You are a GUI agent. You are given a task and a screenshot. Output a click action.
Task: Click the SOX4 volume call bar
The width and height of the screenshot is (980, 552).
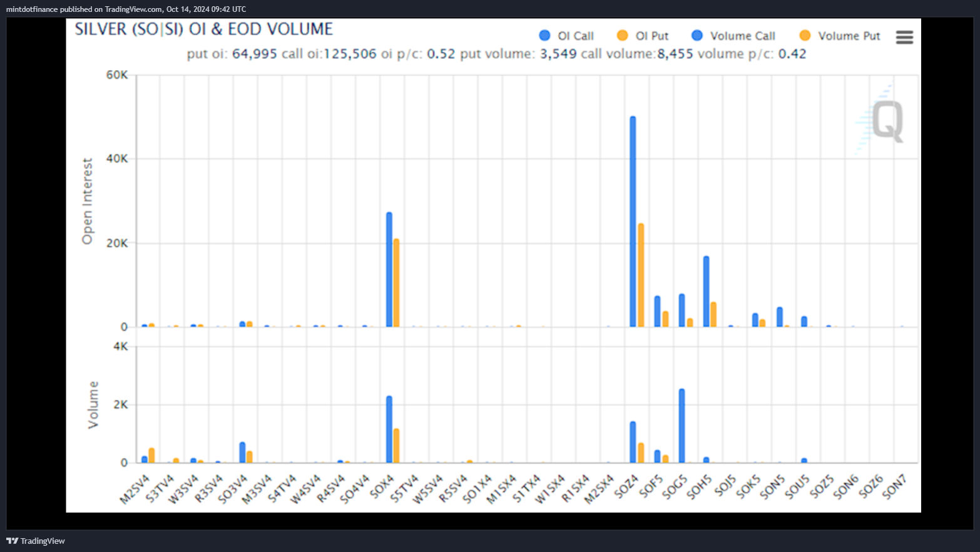pos(389,429)
